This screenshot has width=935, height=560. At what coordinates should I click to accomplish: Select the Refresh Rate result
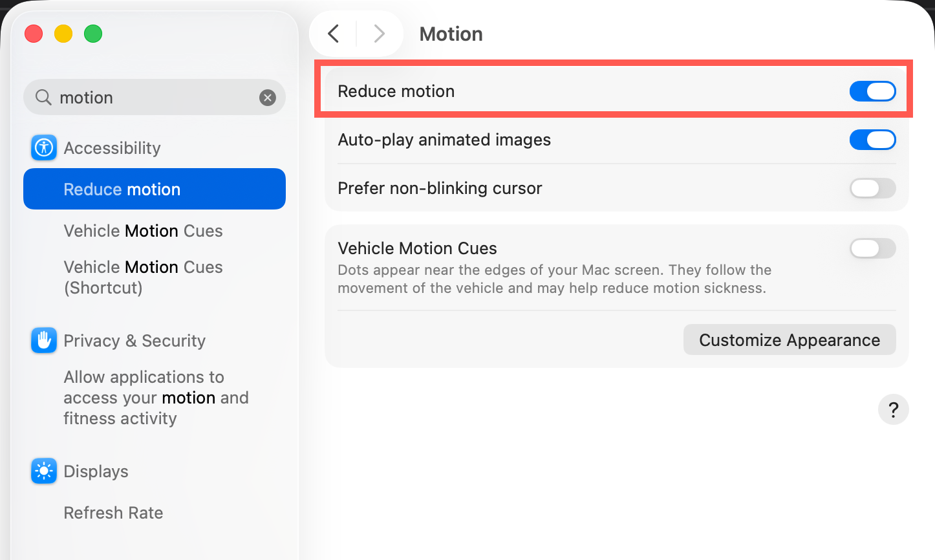(x=113, y=513)
